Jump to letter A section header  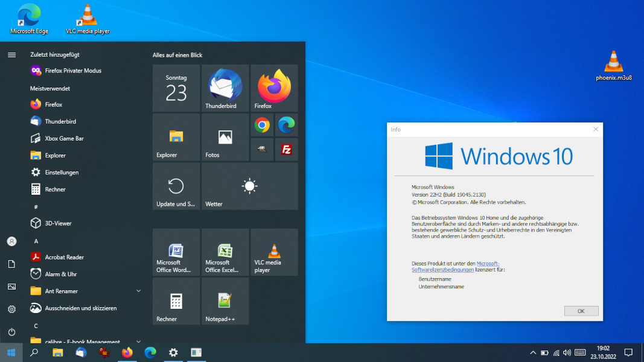36,241
